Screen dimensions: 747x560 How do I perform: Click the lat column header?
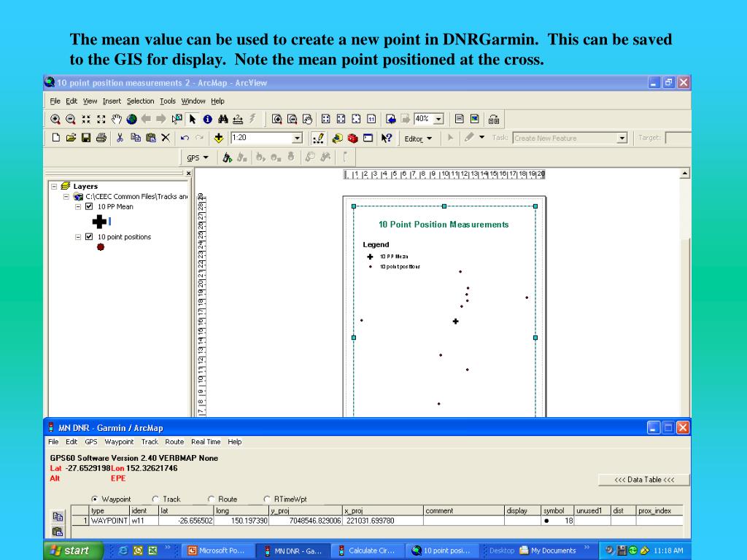pyautogui.click(x=186, y=510)
